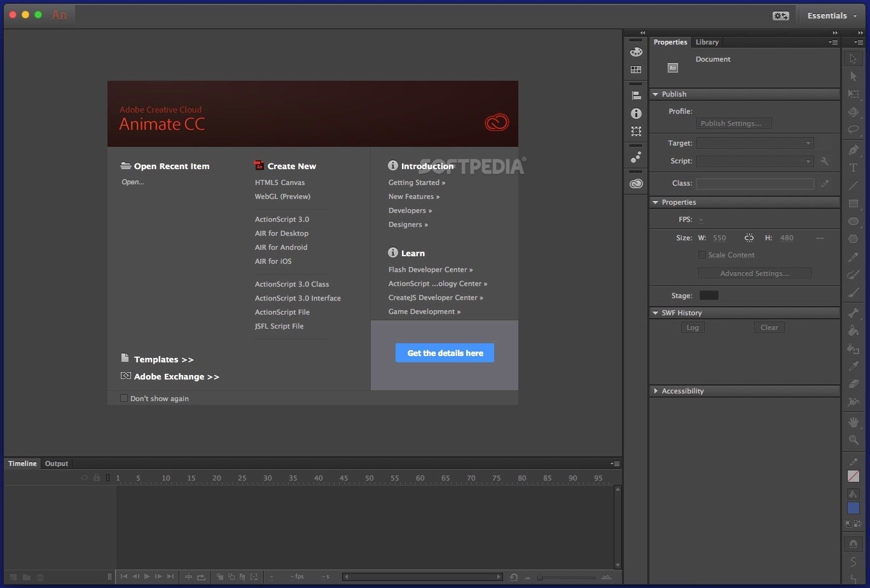The image size is (870, 588).
Task: Select the Line tool
Action: click(x=853, y=186)
